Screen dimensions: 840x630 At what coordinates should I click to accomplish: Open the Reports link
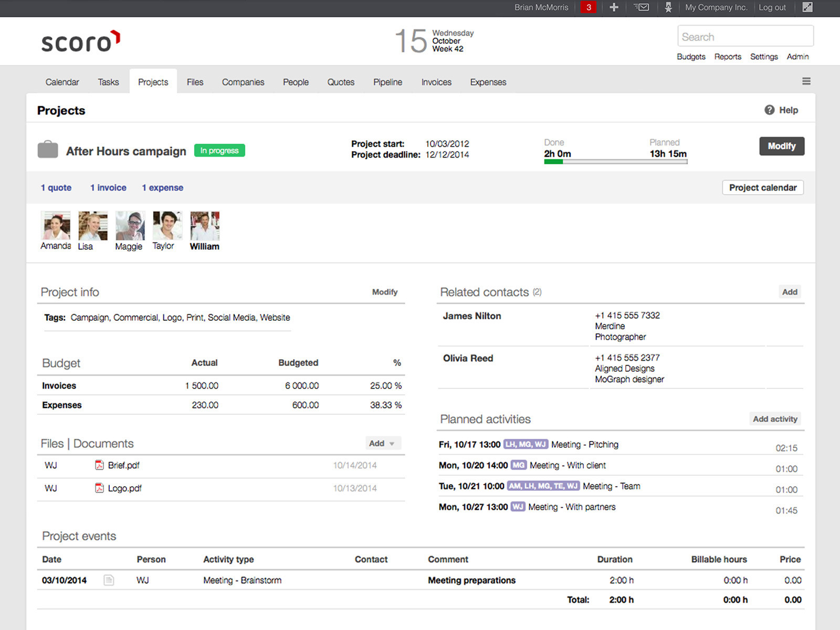pyautogui.click(x=728, y=57)
